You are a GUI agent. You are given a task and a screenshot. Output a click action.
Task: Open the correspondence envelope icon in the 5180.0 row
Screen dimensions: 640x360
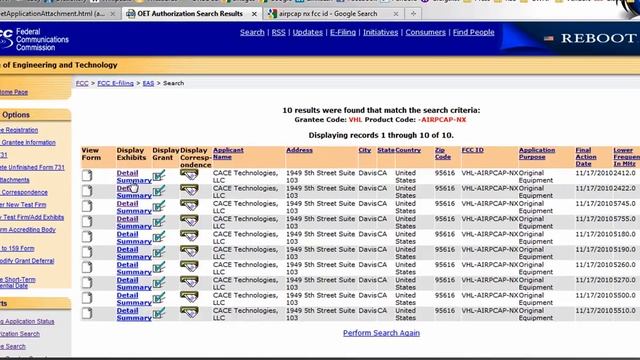[189, 236]
